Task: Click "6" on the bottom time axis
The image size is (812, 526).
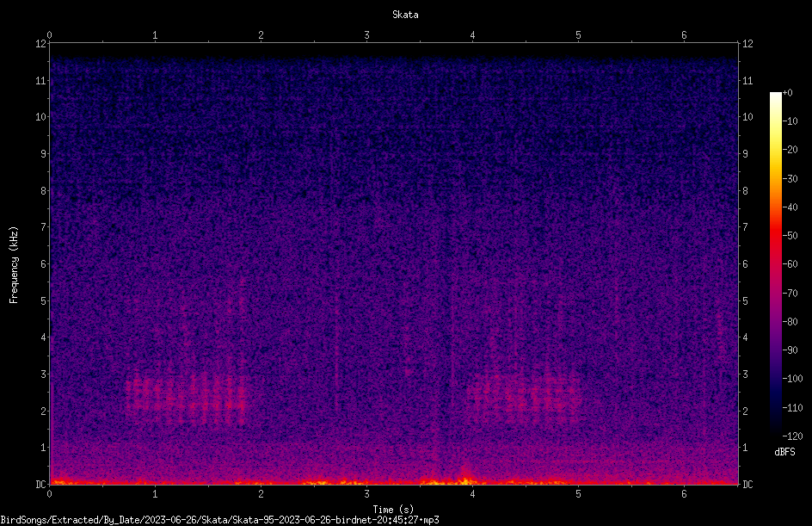Action: [684, 494]
